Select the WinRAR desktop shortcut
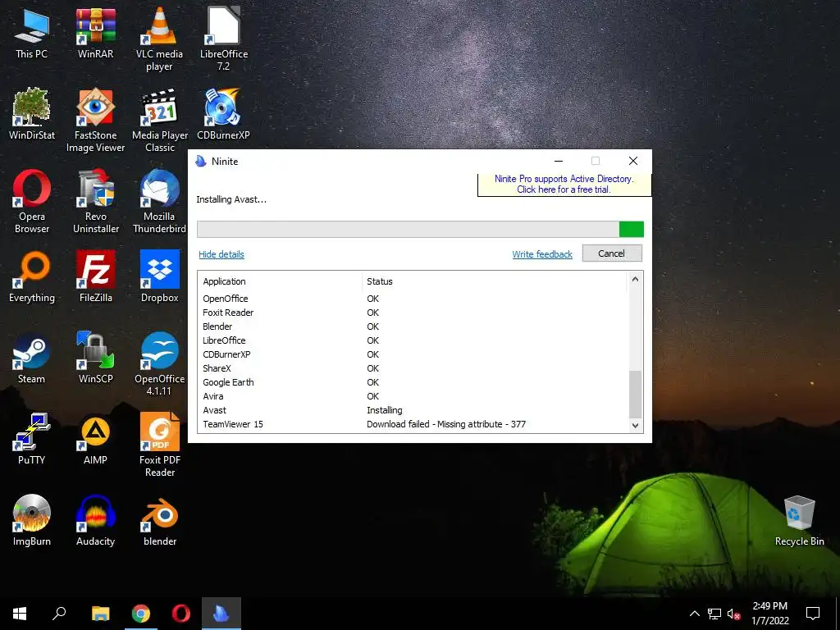 pyautogui.click(x=95, y=34)
